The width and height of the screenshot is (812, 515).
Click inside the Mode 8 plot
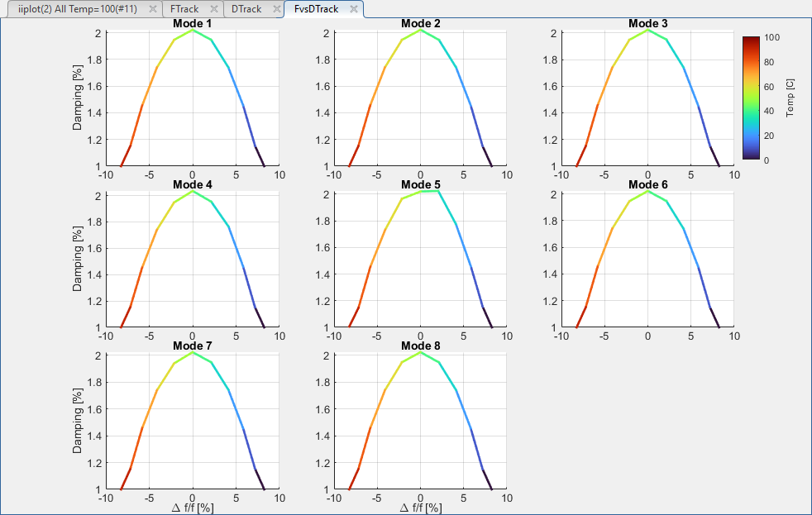coord(420,422)
